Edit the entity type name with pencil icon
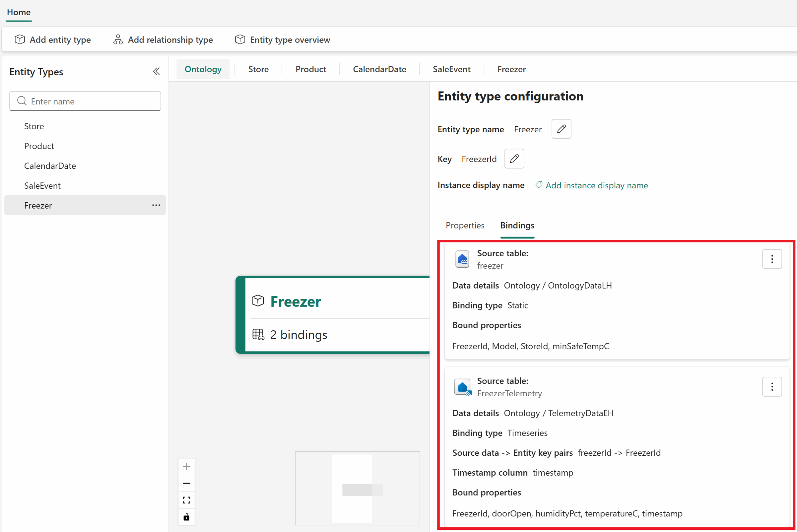 click(561, 129)
